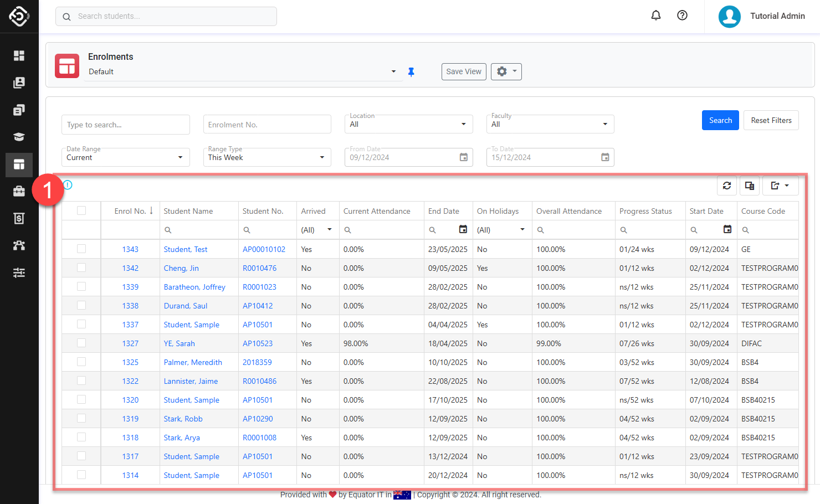Viewport: 820px width, 504px height.
Task: Expand the Location dropdown
Action: 408,124
